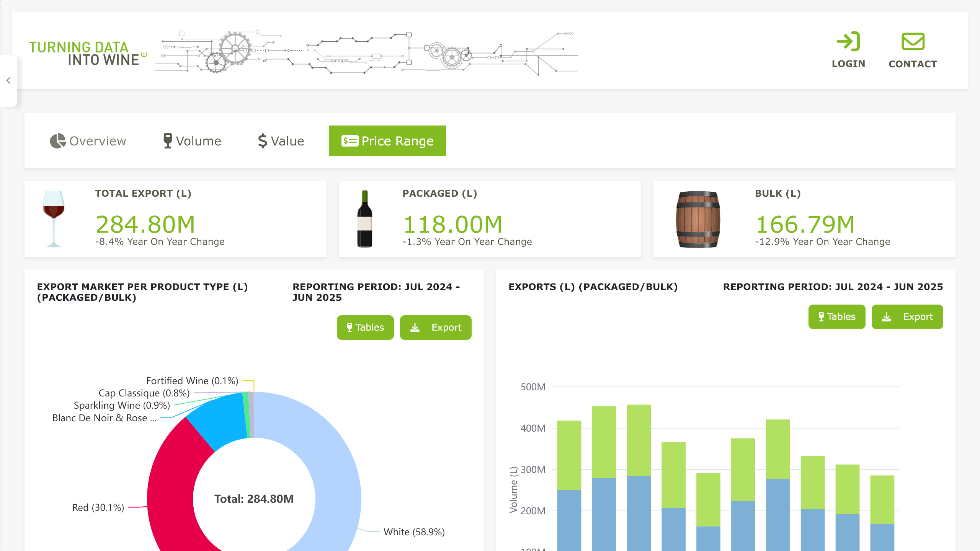Click the 500M axis label
Image resolution: width=980 pixels, height=551 pixels.
point(533,387)
